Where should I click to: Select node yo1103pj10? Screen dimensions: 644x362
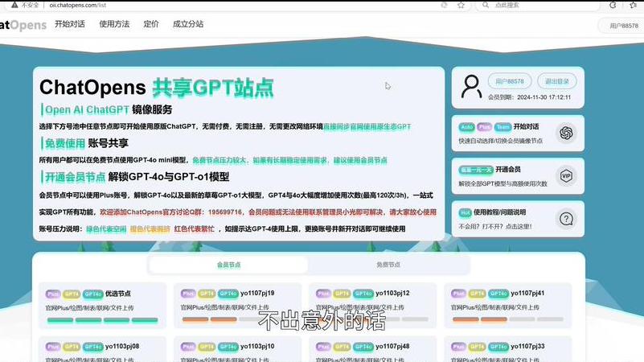click(238, 349)
